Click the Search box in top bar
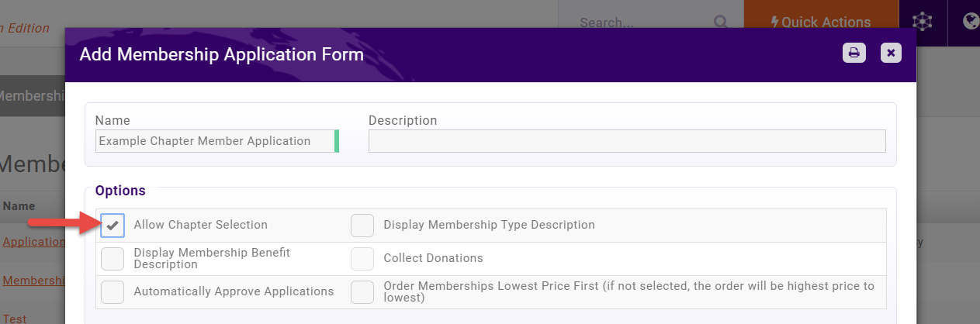The width and height of the screenshot is (980, 324). 643,22
